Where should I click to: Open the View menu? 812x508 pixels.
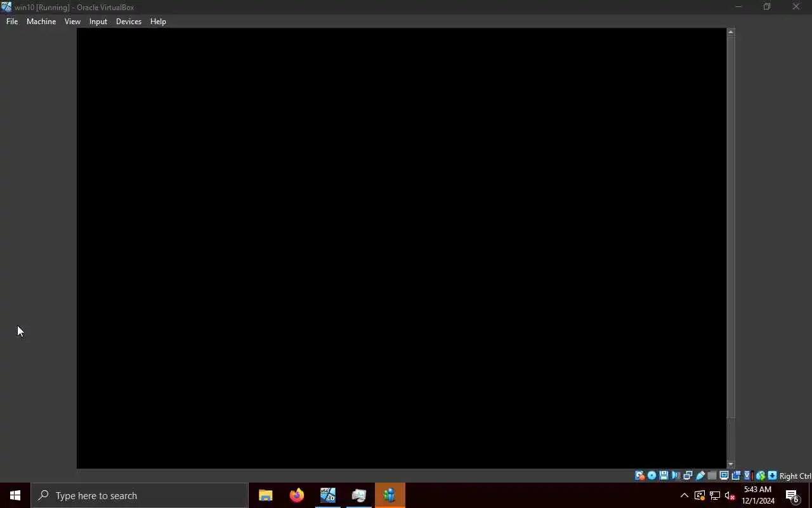(x=72, y=22)
